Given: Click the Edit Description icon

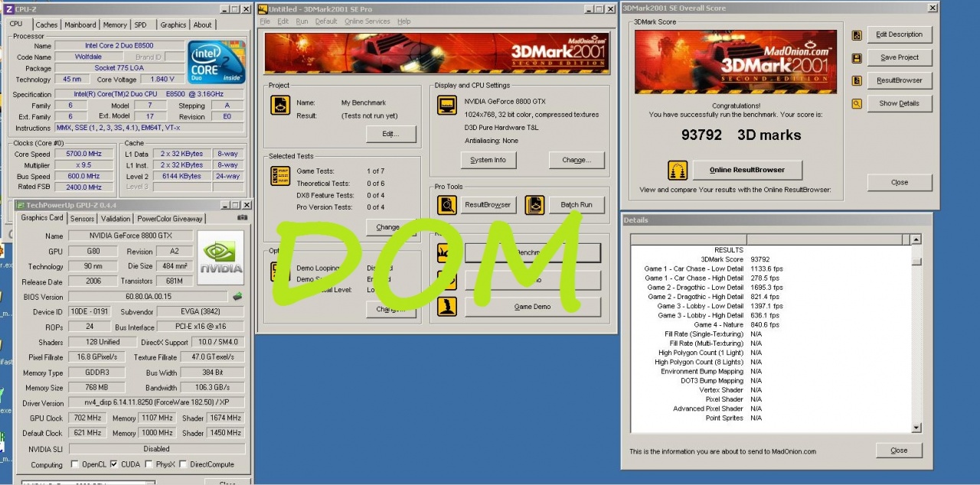Looking at the screenshot, I should pyautogui.click(x=857, y=34).
